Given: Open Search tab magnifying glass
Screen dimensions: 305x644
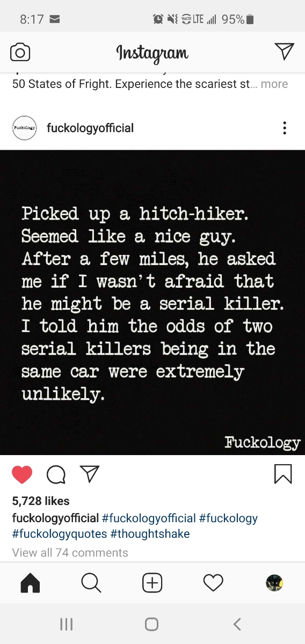Looking at the screenshot, I should (x=91, y=582).
